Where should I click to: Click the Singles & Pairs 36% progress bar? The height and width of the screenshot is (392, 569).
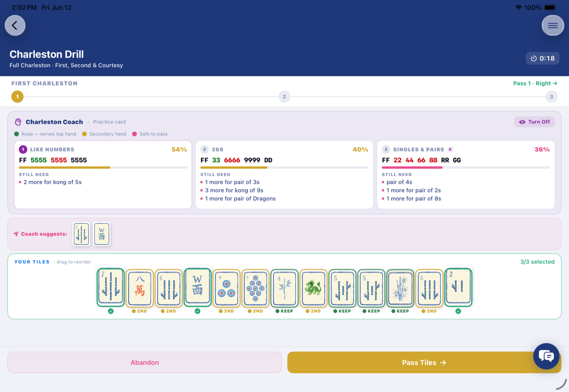pyautogui.click(x=466, y=168)
